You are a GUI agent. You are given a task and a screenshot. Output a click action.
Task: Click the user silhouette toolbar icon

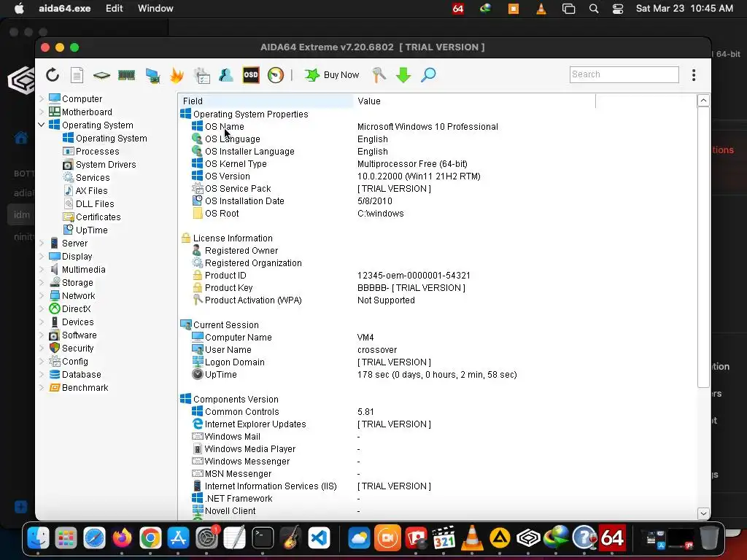click(x=226, y=75)
